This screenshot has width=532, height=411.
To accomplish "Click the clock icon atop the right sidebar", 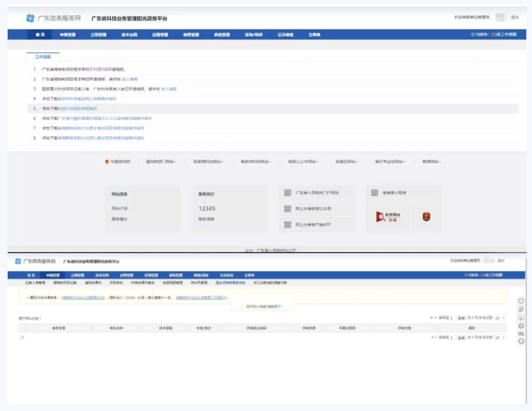I will point(521,300).
